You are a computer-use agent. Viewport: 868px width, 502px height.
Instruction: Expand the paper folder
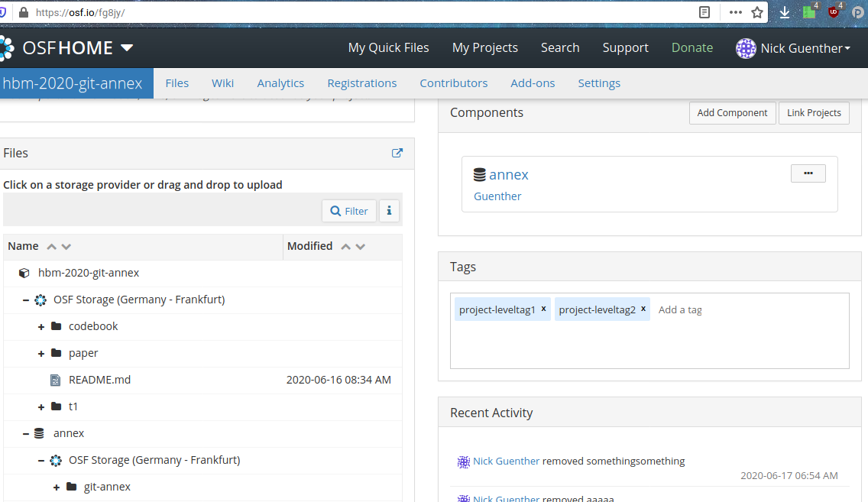41,354
